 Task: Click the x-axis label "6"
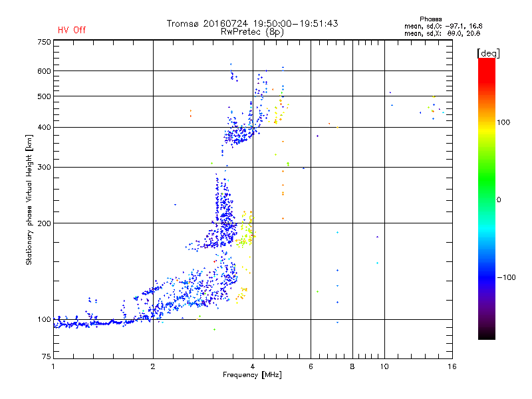pos(311,366)
